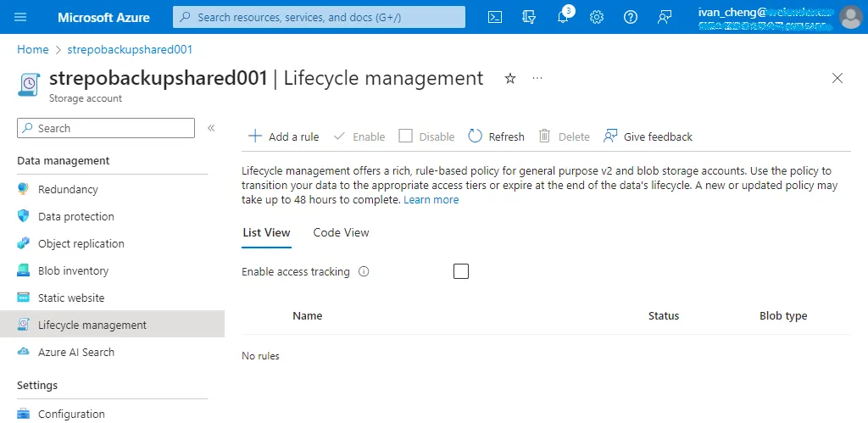Click the storage account lifecycle icon in the header

click(x=29, y=84)
